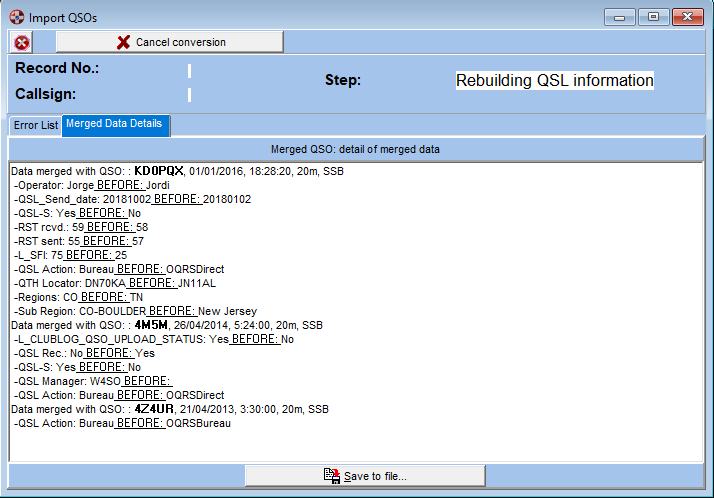Click the QSL Manager W4SO line
This screenshot has width=714, height=498.
pos(92,381)
